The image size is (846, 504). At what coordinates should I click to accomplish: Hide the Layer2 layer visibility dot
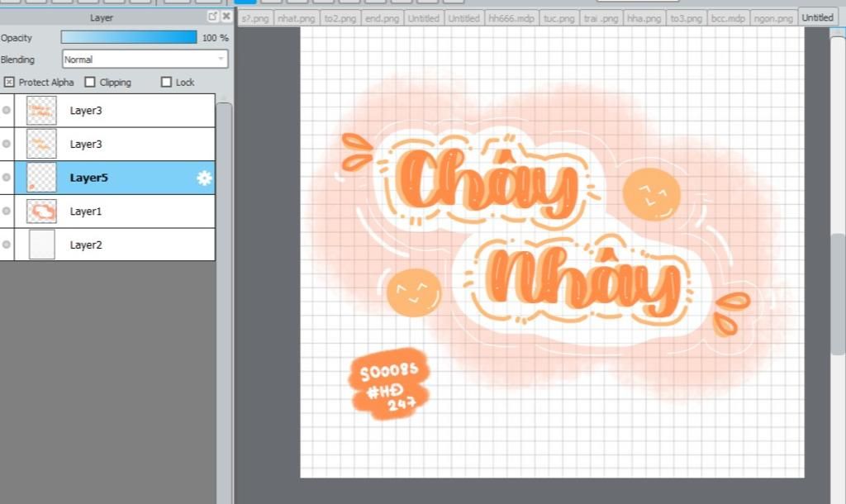(7, 245)
